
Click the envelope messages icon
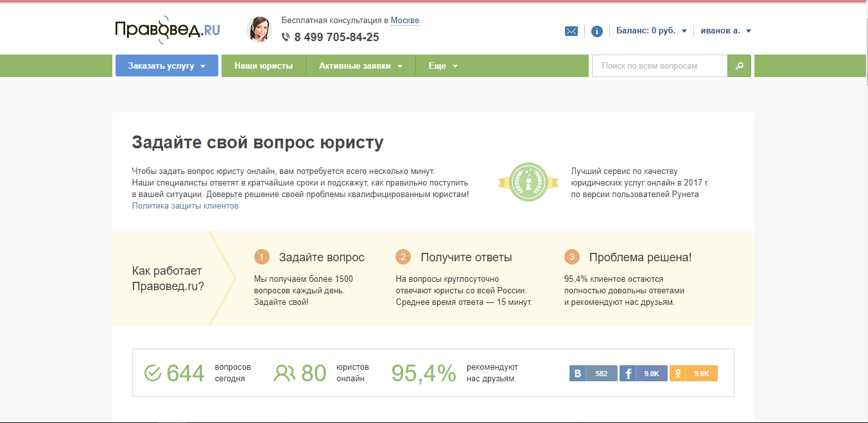click(571, 31)
